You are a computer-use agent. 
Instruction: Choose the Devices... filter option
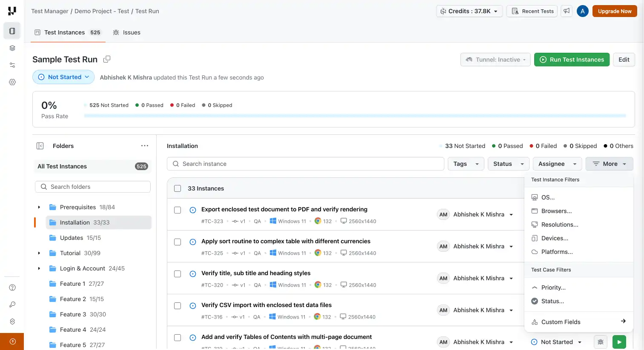pyautogui.click(x=578, y=238)
